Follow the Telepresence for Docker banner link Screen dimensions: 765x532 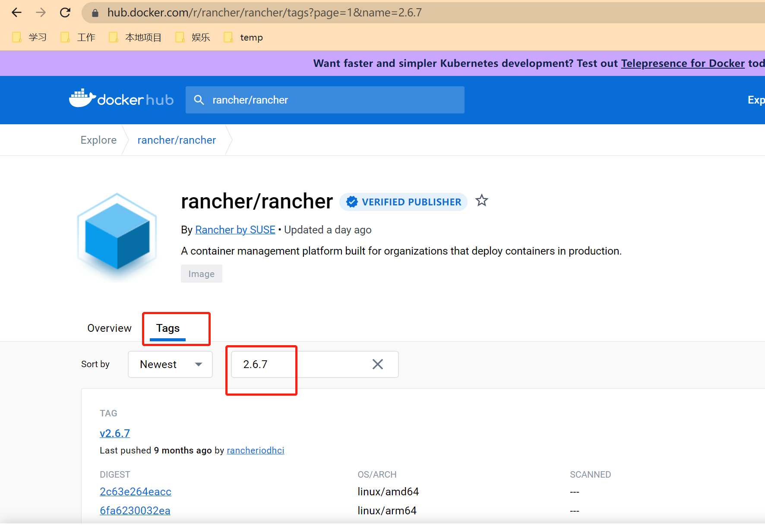point(683,63)
